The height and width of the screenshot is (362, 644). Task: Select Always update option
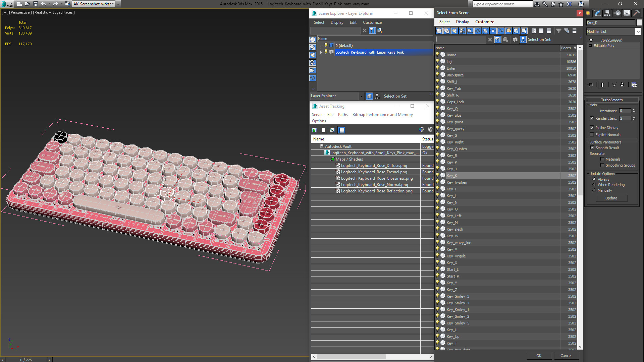pos(594,179)
